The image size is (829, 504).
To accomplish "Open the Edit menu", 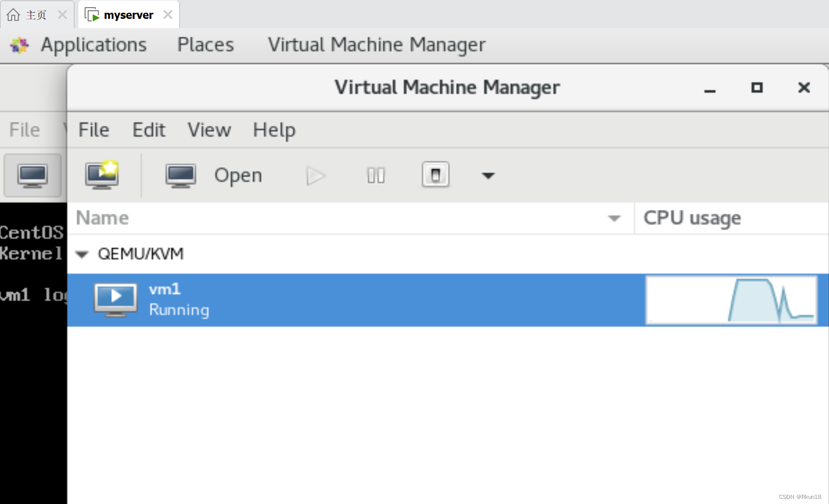I will 149,130.
